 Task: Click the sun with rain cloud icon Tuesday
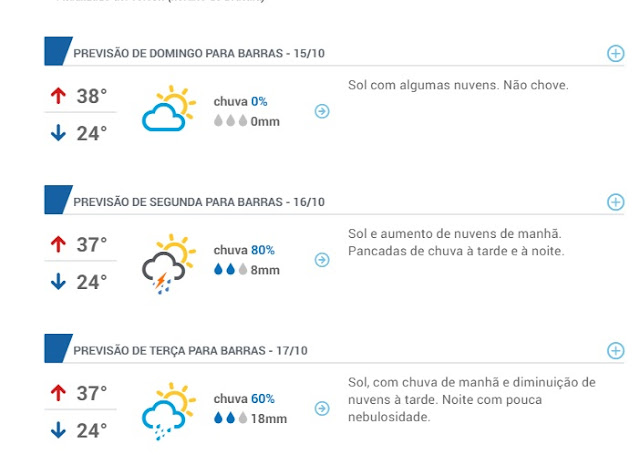pos(169,411)
